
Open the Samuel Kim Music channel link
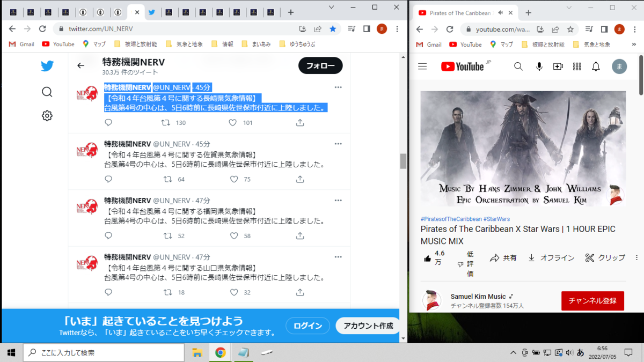tap(478, 296)
